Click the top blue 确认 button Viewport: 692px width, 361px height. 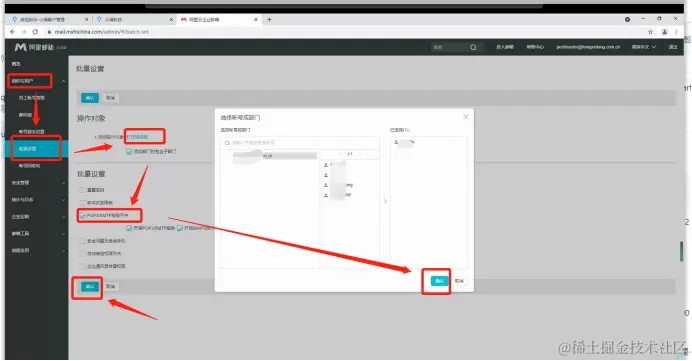click(90, 98)
